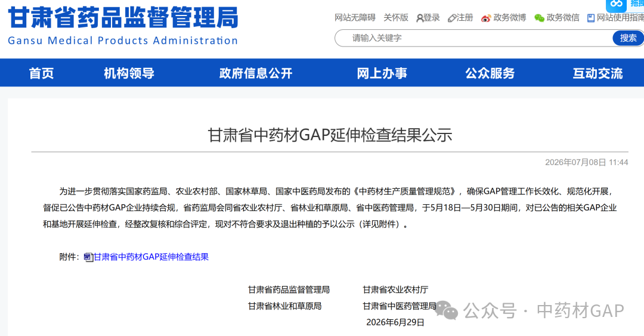Click the signing date 2026年6月29日
Viewport: 644px width, 336px height.
click(x=395, y=322)
